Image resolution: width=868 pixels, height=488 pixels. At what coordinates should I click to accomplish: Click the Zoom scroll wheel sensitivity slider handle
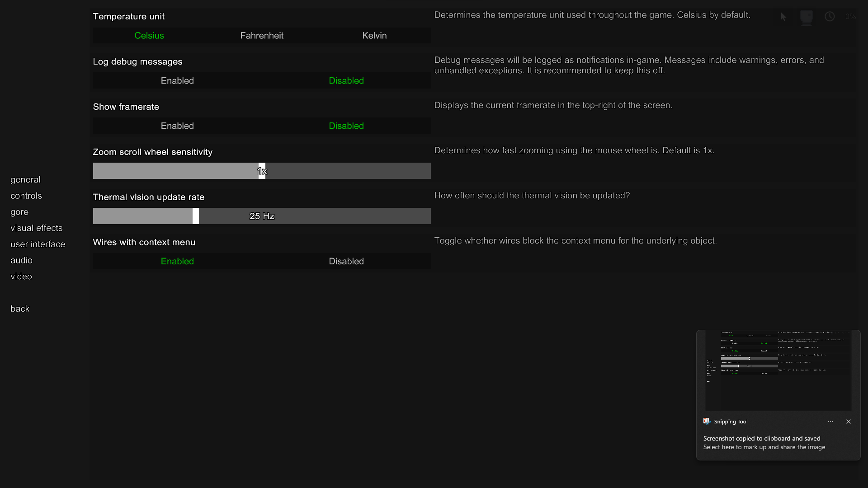[262, 171]
